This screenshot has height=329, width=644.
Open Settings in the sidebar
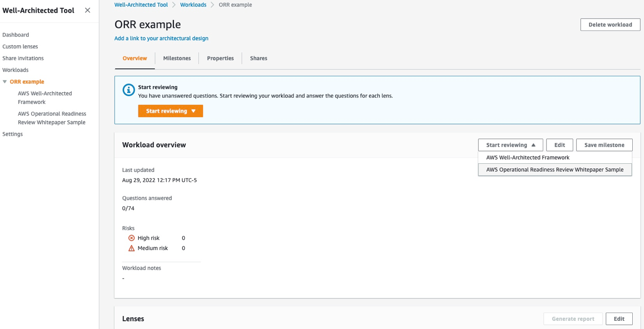click(13, 134)
